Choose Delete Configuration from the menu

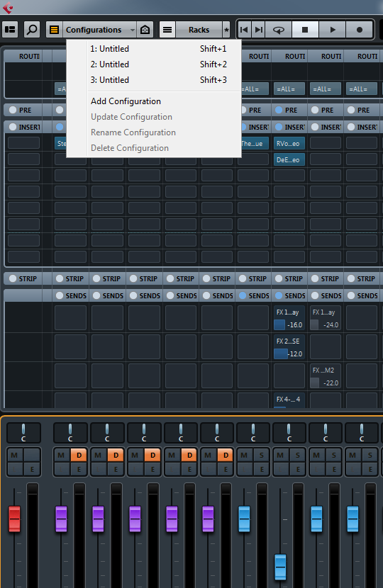pos(154,148)
